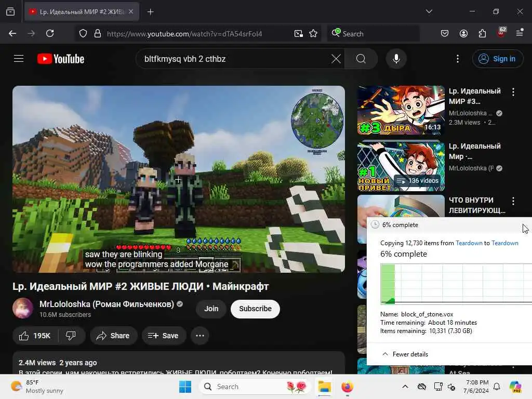
Task: Open options menu for 'ЧТО ВНУТРИ ЛЕВИТИРУЮЩ...' video
Action: [513, 201]
